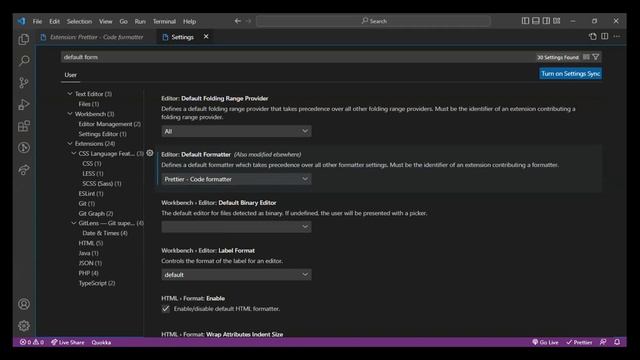This screenshot has height=360, width=640.
Task: Click Also modified elsewhere link
Action: coord(267,154)
